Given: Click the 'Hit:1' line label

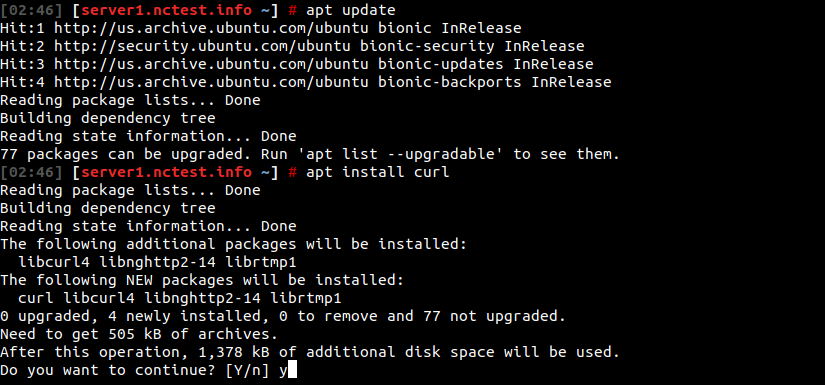Looking at the screenshot, I should [x=22, y=28].
